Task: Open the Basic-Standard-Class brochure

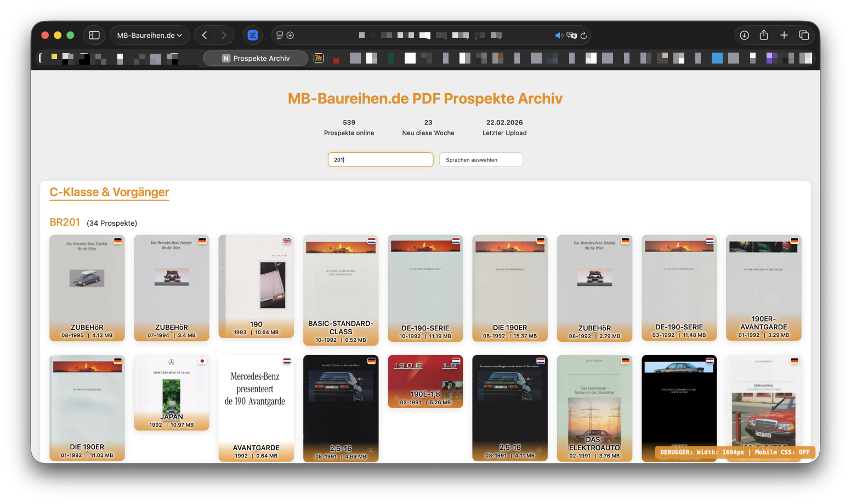Action: [341, 289]
